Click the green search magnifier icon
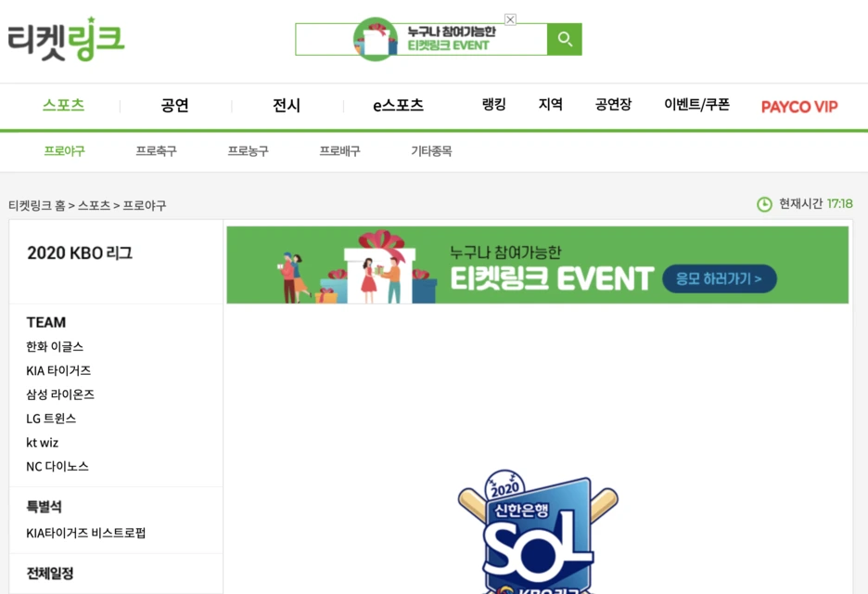868x594 pixels. 564,39
